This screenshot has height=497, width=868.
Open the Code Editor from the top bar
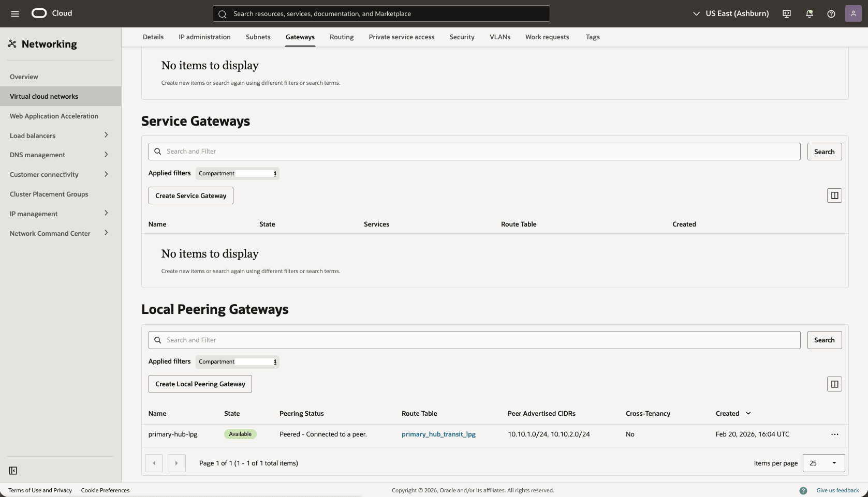point(786,13)
